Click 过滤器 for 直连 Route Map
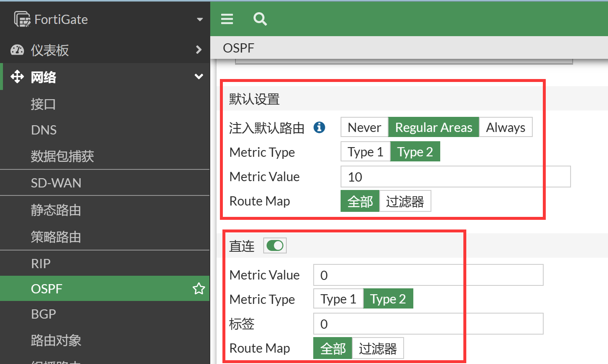Screen dimensions: 608x364 (x=378, y=348)
